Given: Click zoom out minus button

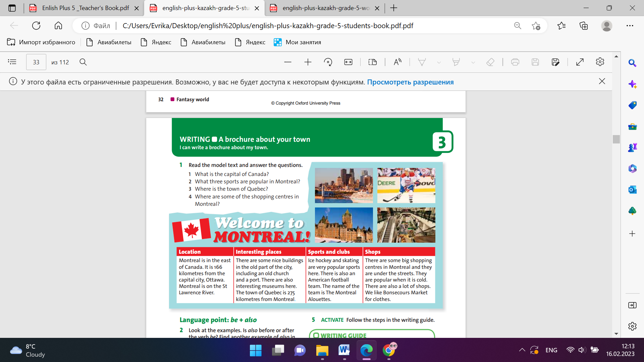Looking at the screenshot, I should pos(287,62).
